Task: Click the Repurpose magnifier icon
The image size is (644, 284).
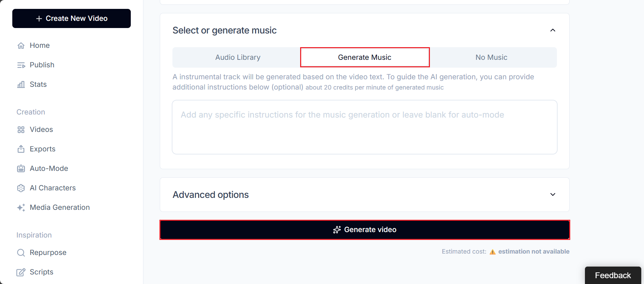Action: click(21, 253)
